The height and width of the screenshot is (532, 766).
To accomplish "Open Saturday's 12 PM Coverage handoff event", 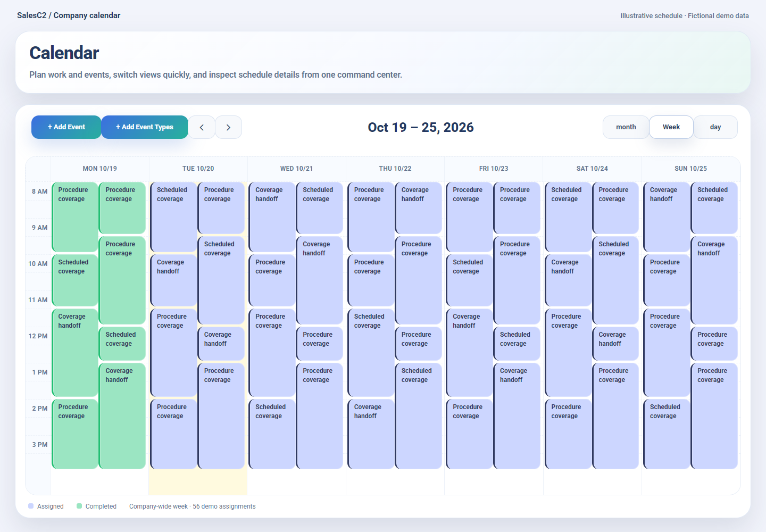I will pyautogui.click(x=615, y=344).
